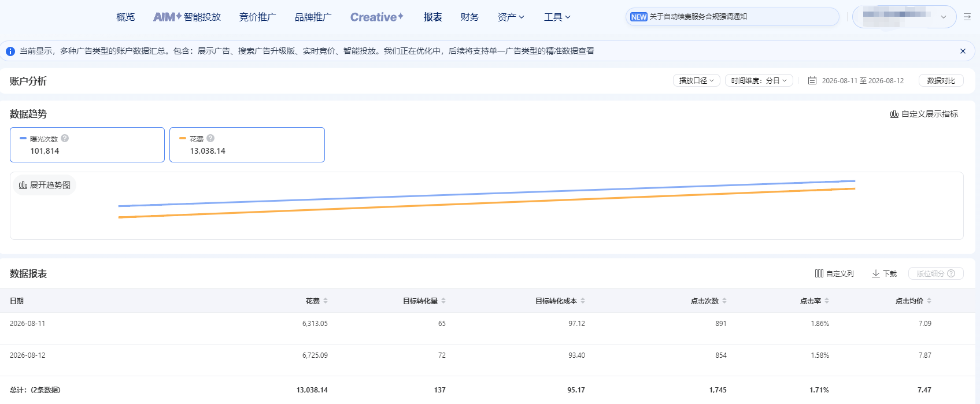Close the blue info banner

point(963,51)
